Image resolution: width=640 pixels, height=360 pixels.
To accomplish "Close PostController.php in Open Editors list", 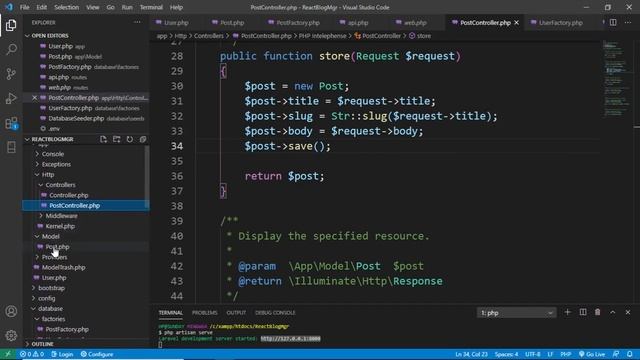I will pos(34,98).
